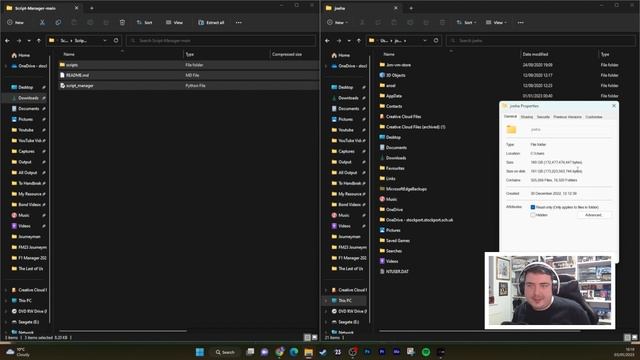Click Copy in the left Explorer toolbar
640x360 pixels.
(58, 22)
